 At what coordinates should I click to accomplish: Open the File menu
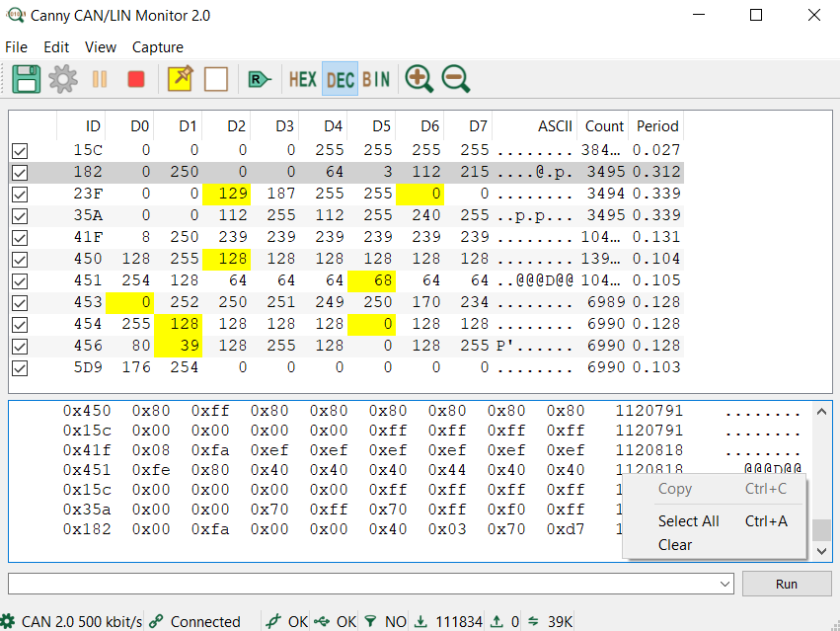(16, 47)
